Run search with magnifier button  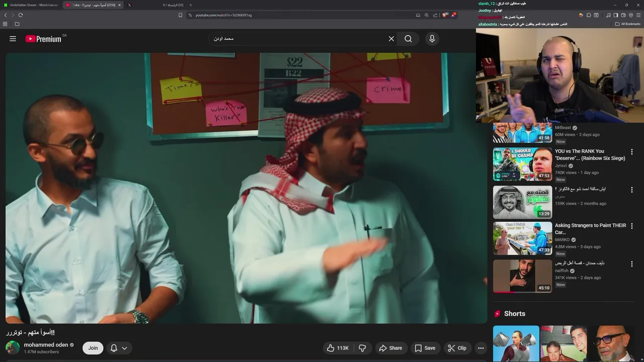coord(408,39)
